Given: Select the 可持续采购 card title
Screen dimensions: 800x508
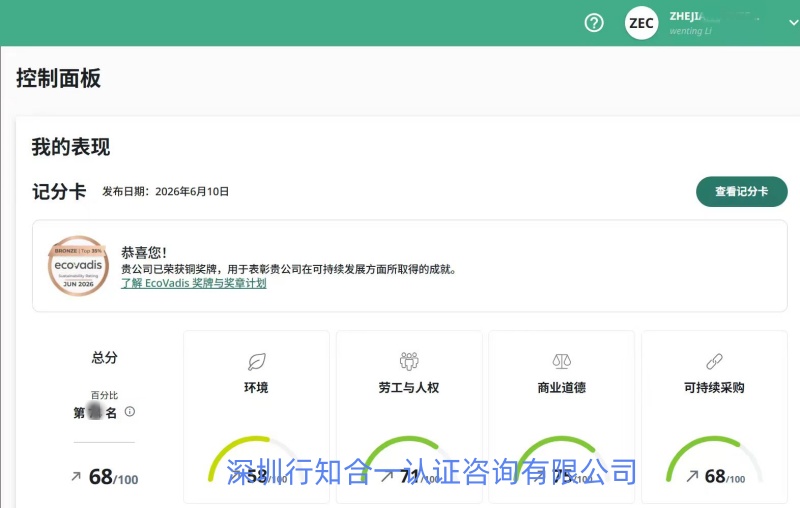Looking at the screenshot, I should coord(714,388).
